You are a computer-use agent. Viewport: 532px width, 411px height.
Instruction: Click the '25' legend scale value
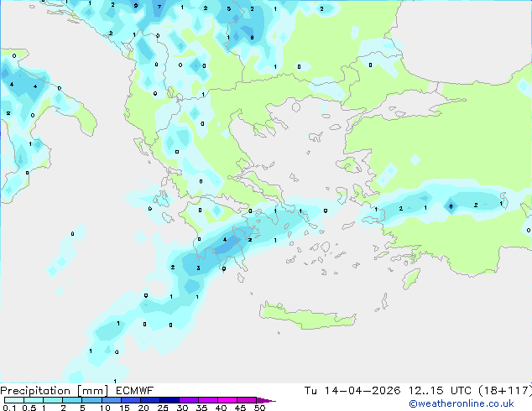tap(163, 408)
